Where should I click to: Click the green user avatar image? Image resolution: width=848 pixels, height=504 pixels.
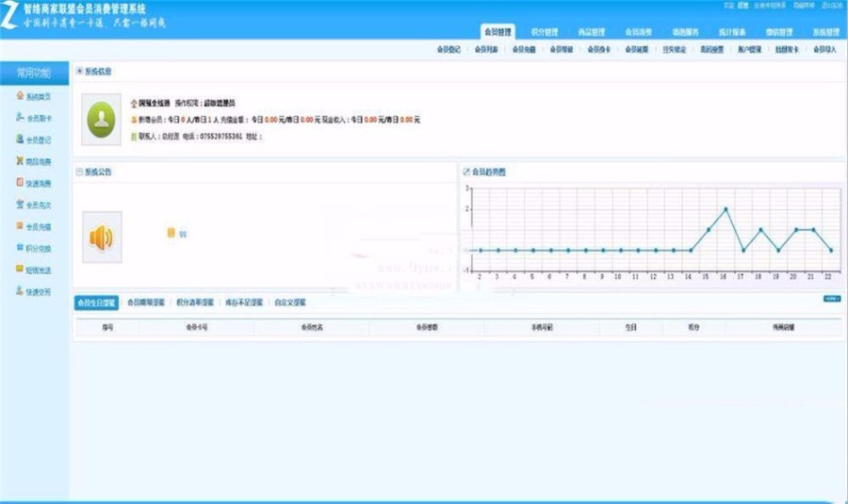pyautogui.click(x=101, y=120)
